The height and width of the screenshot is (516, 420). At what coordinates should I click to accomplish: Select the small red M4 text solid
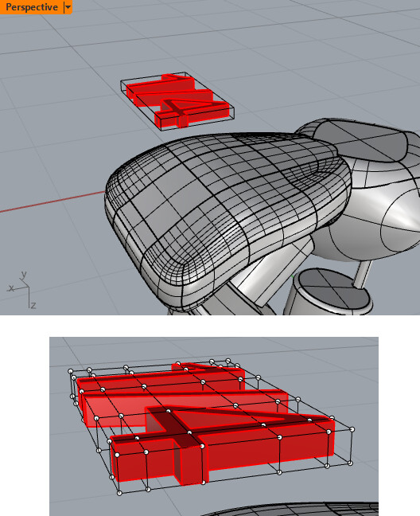coord(177,100)
